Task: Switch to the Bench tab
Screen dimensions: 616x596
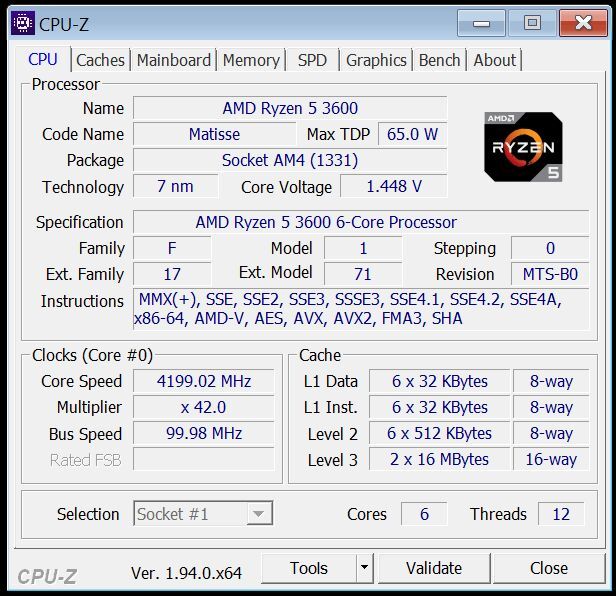Action: pyautogui.click(x=439, y=60)
